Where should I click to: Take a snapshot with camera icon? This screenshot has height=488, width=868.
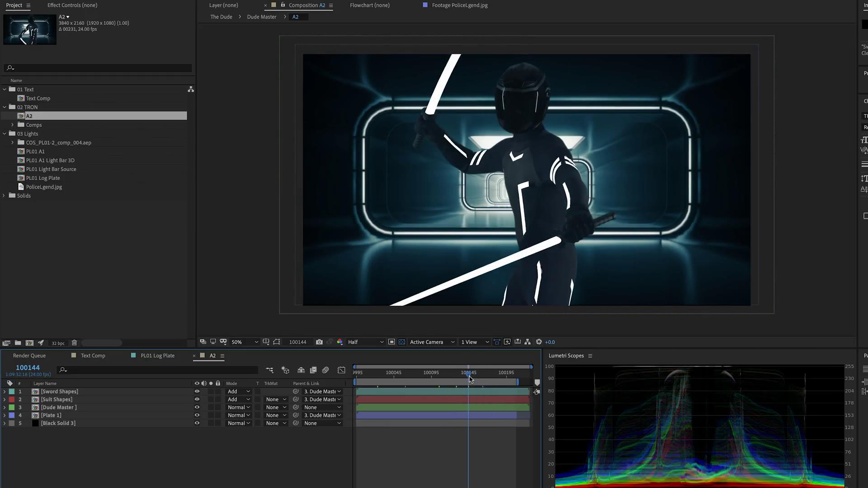point(319,342)
